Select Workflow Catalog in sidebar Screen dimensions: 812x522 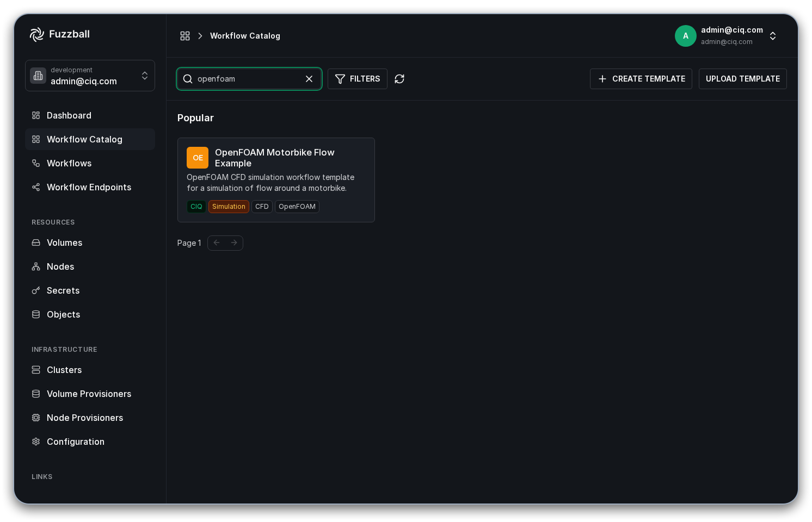click(90, 139)
